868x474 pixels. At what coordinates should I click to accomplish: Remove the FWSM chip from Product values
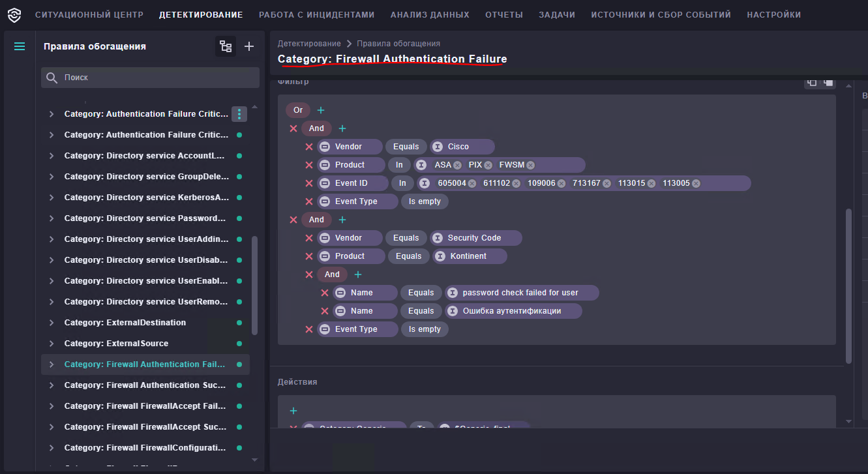pos(530,165)
